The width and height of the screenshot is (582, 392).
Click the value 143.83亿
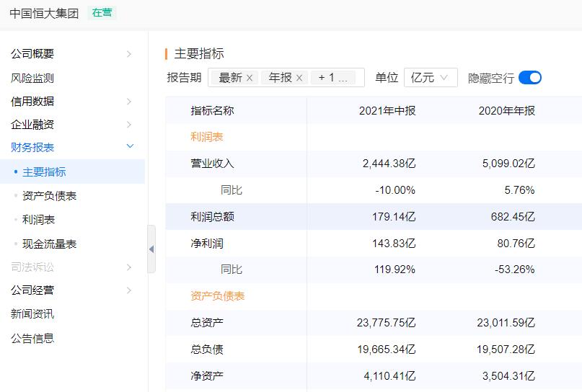tap(394, 244)
